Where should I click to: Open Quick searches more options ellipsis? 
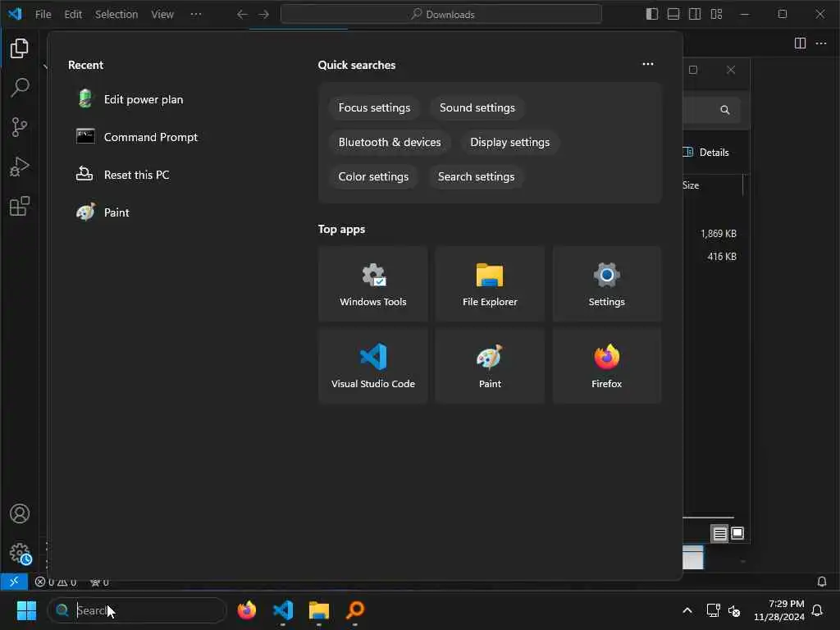[x=648, y=64]
